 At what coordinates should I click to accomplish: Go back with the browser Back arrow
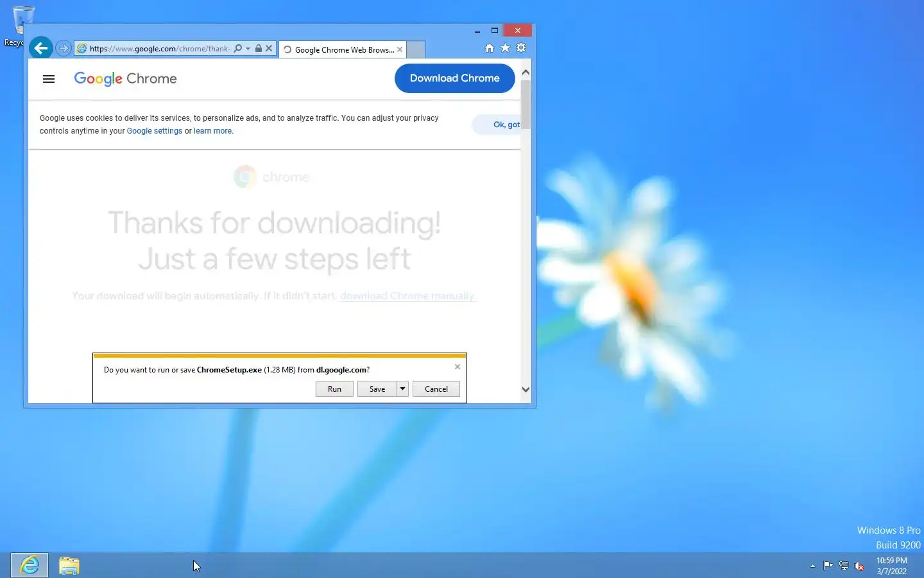pyautogui.click(x=40, y=48)
